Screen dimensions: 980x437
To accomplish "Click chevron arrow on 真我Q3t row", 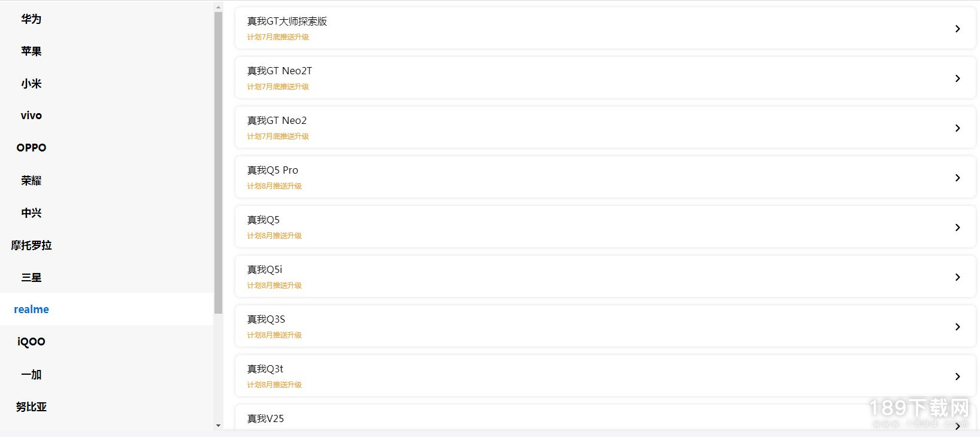I will 957,377.
